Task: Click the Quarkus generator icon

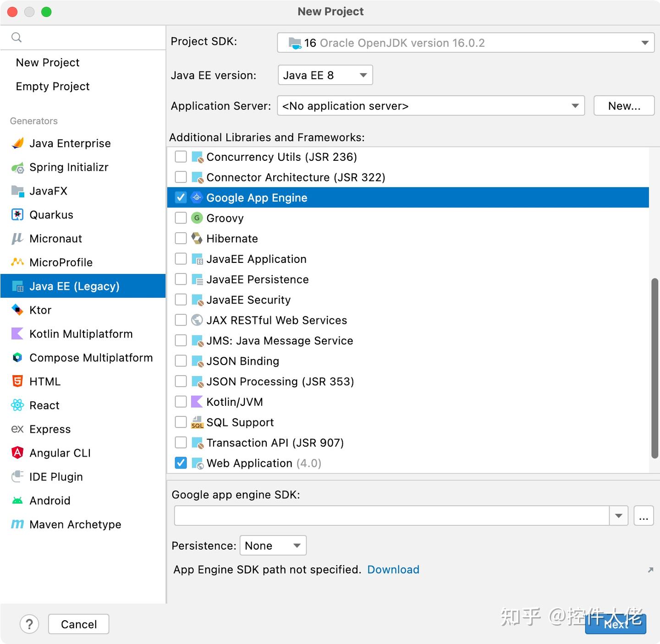Action: [17, 215]
